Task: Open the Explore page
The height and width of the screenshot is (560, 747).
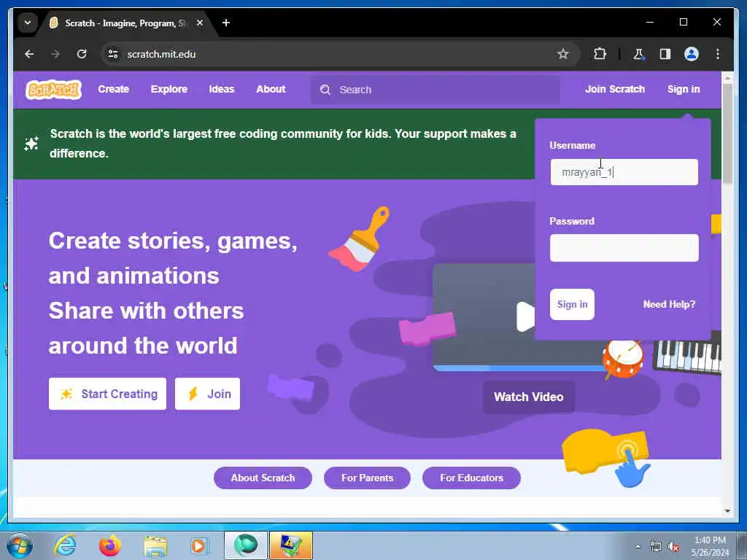Action: point(169,89)
